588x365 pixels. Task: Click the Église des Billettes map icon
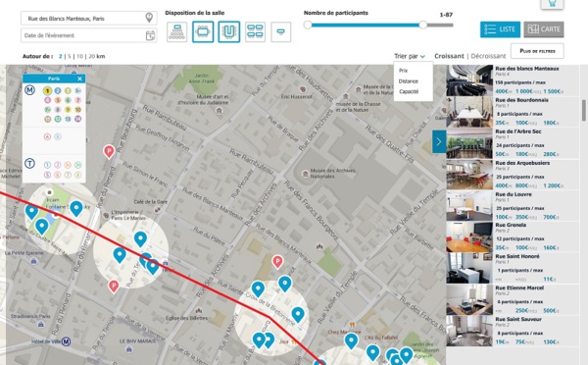coord(199,311)
